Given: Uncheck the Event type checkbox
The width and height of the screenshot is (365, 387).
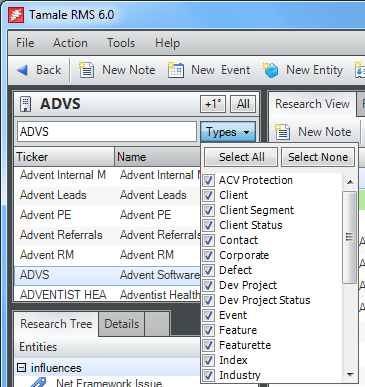Looking at the screenshot, I should point(208,315).
